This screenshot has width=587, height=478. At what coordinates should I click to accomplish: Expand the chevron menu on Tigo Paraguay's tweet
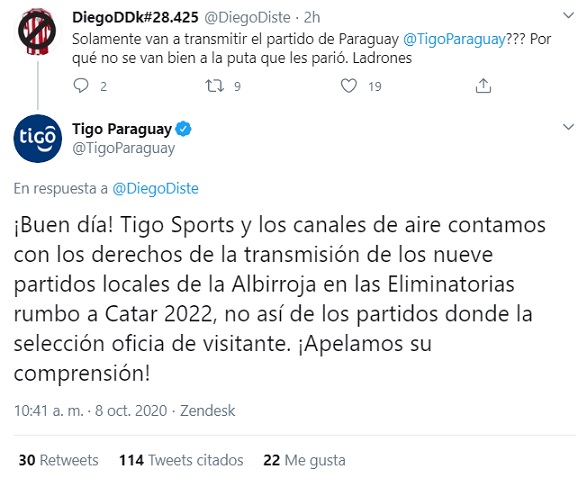569,127
